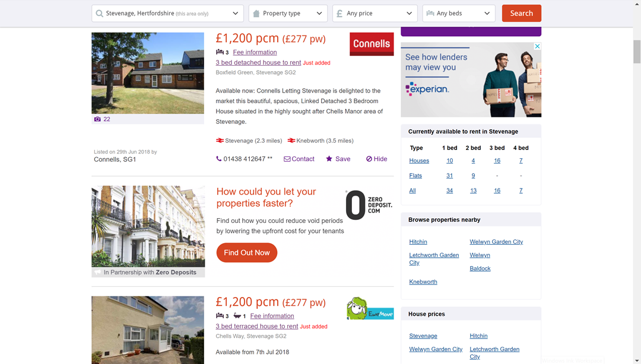Expand the Stevenage location dropdown
641x364 pixels.
point(167,14)
